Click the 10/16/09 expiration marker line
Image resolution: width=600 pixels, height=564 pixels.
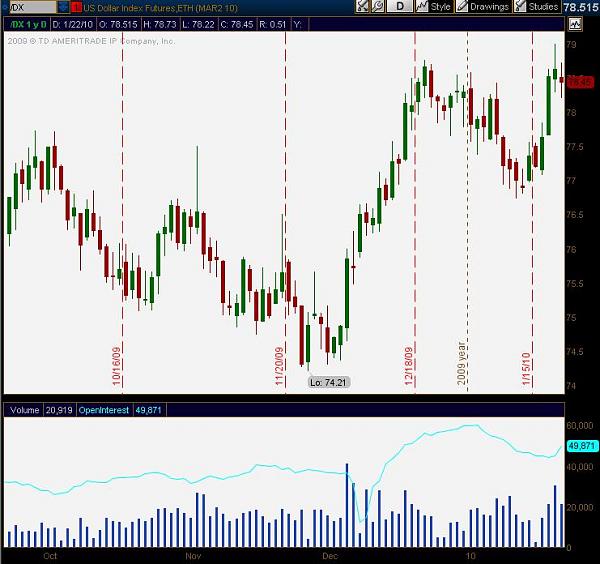point(122,213)
